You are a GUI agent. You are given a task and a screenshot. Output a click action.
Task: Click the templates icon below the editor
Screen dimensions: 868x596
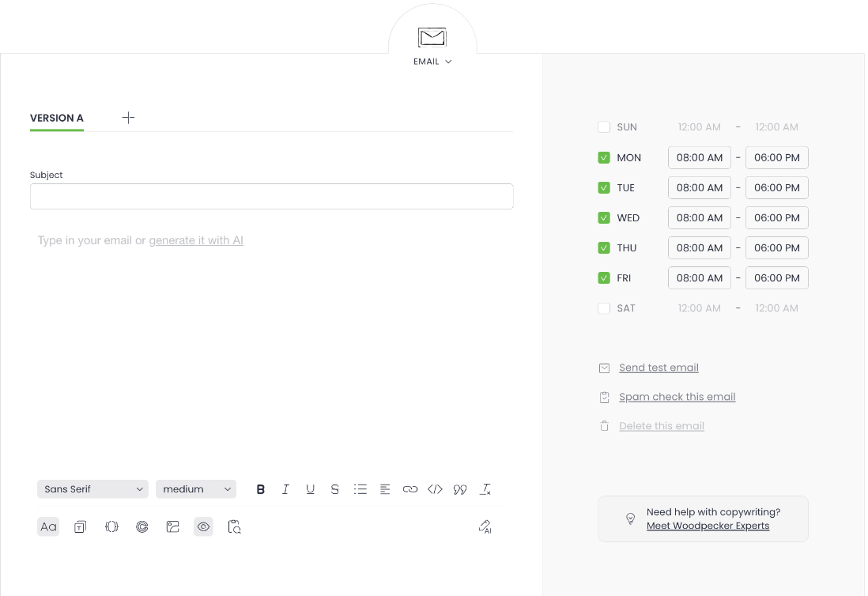[80, 526]
